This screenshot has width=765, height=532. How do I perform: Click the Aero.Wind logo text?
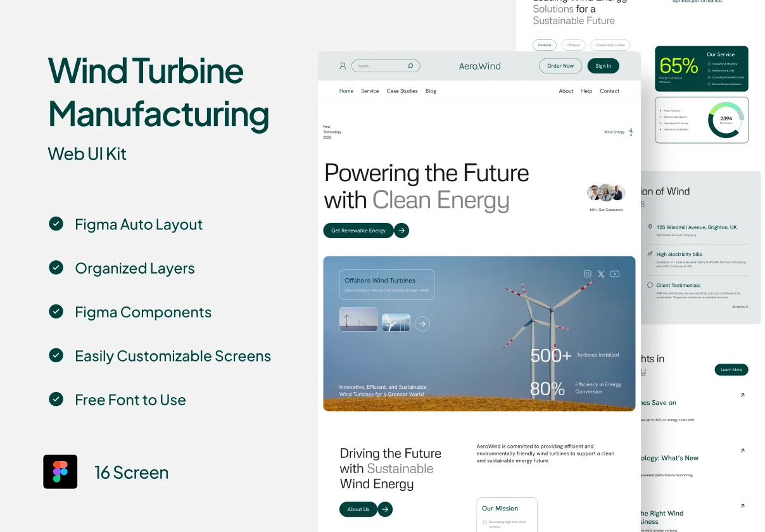coord(480,66)
